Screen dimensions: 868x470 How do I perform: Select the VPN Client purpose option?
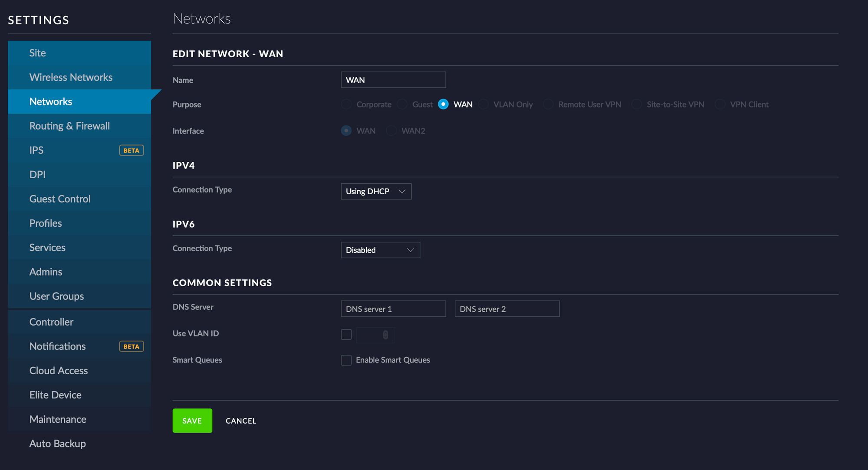tap(720, 104)
